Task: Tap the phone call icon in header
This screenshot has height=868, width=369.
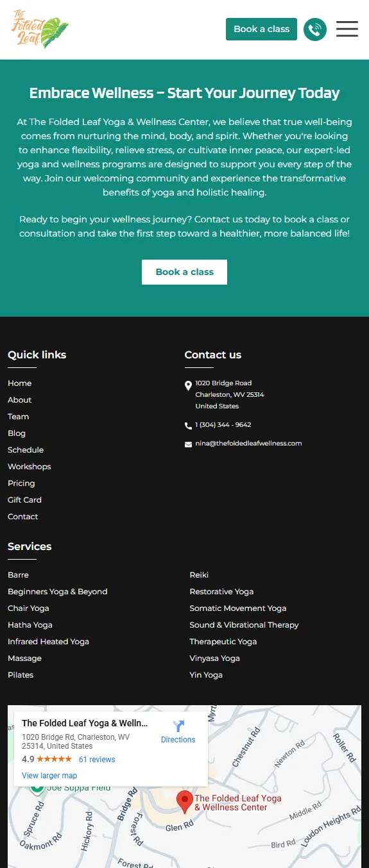Action: pos(315,29)
